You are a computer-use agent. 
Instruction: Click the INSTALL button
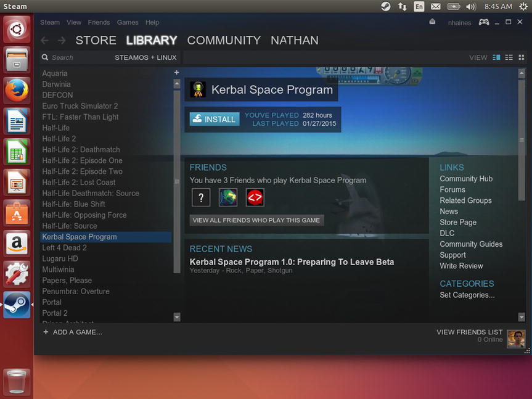point(215,119)
